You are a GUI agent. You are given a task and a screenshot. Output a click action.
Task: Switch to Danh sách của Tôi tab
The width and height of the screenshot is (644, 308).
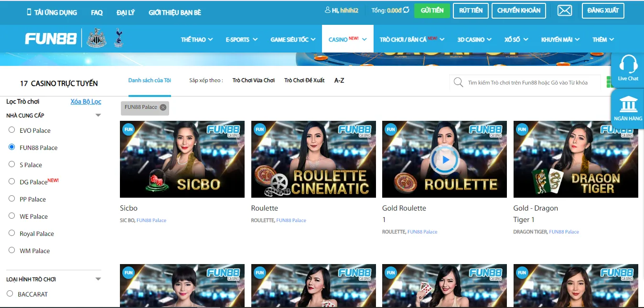pos(150,80)
